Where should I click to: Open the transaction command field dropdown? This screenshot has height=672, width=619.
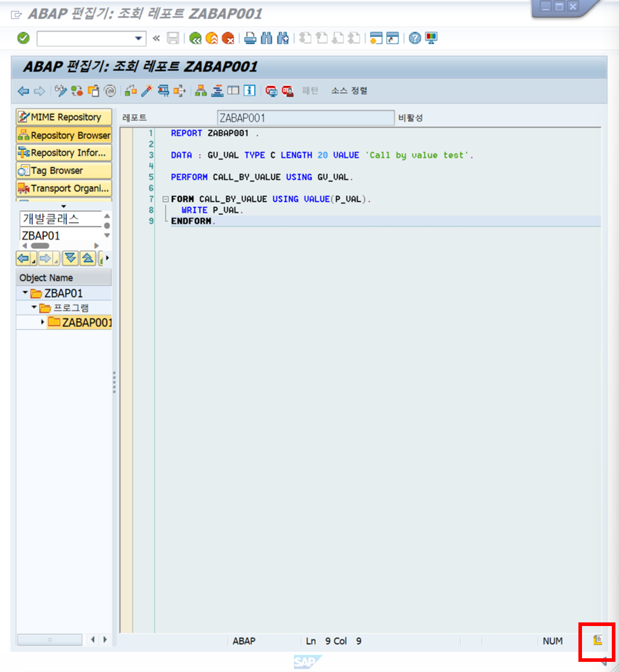point(138,39)
